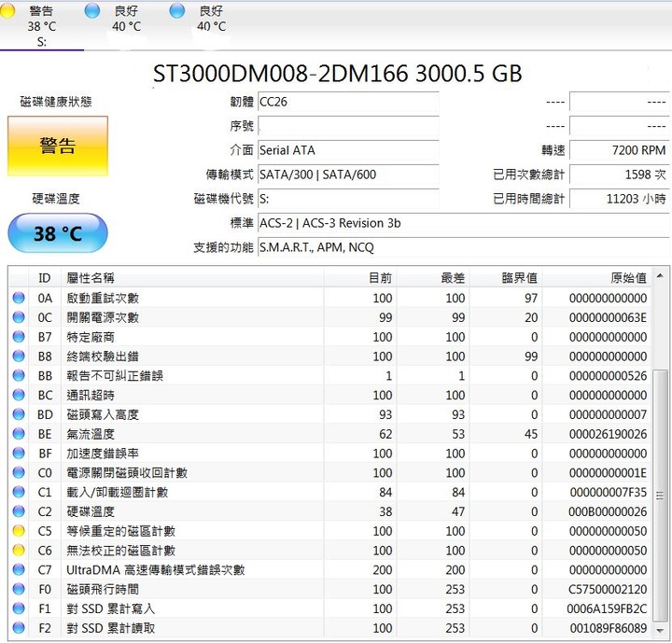
Task: Click the firmware field showing CC26
Action: [348, 102]
